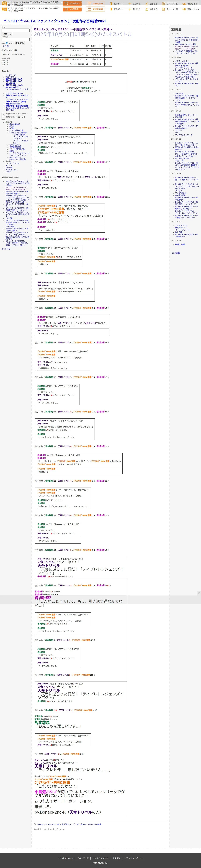Focus the タグ検索 input field
This screenshot has height=868, width=201.
coord(15,39)
